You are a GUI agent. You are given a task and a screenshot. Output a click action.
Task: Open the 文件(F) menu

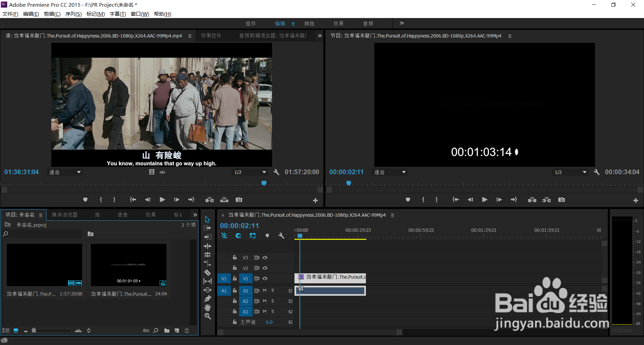click(x=10, y=14)
